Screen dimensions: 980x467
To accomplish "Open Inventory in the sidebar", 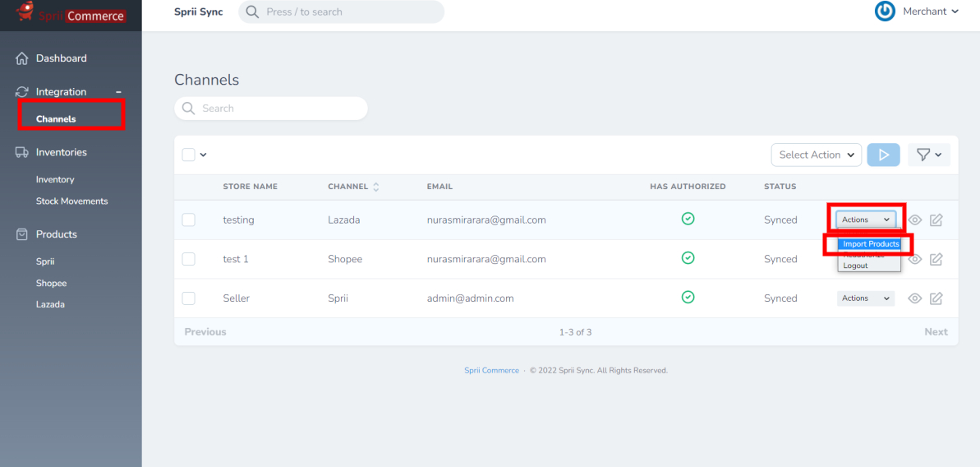I will click(55, 179).
